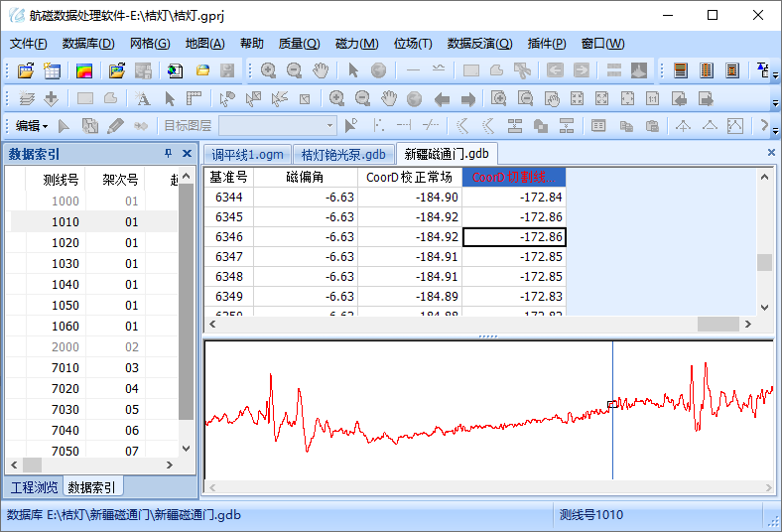
Task: Expand the 目标图层 combo box
Action: (x=330, y=126)
